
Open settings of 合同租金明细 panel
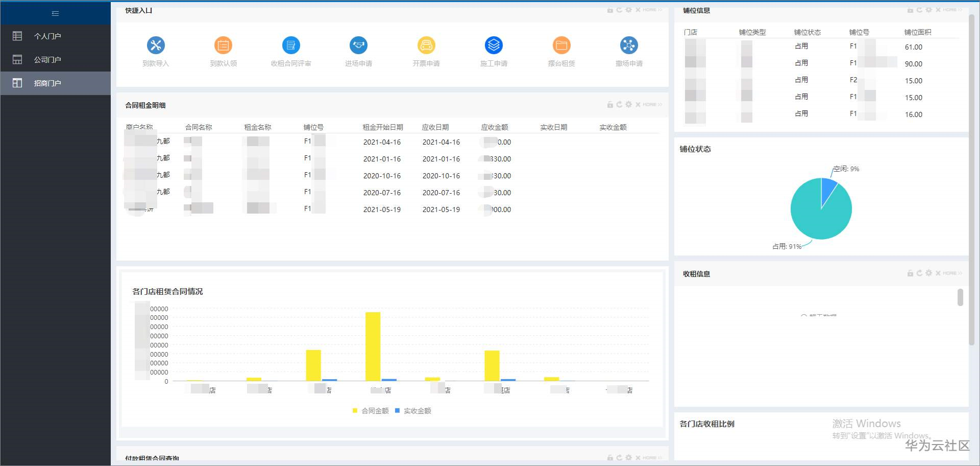(628, 104)
